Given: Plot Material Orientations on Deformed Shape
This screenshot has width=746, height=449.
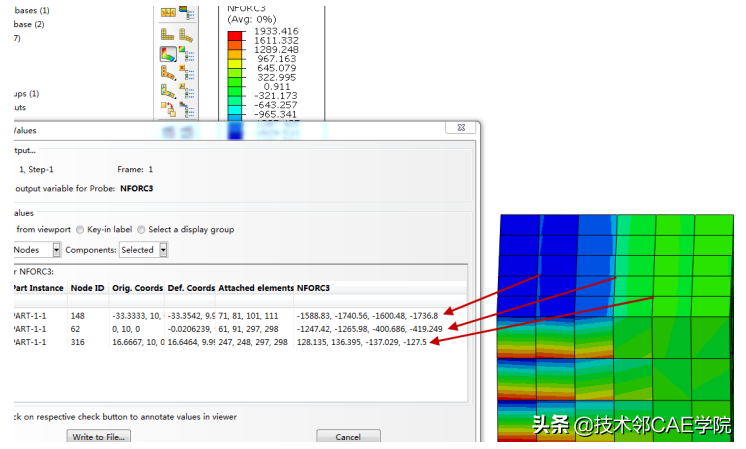Looking at the screenshot, I should coord(167,91).
